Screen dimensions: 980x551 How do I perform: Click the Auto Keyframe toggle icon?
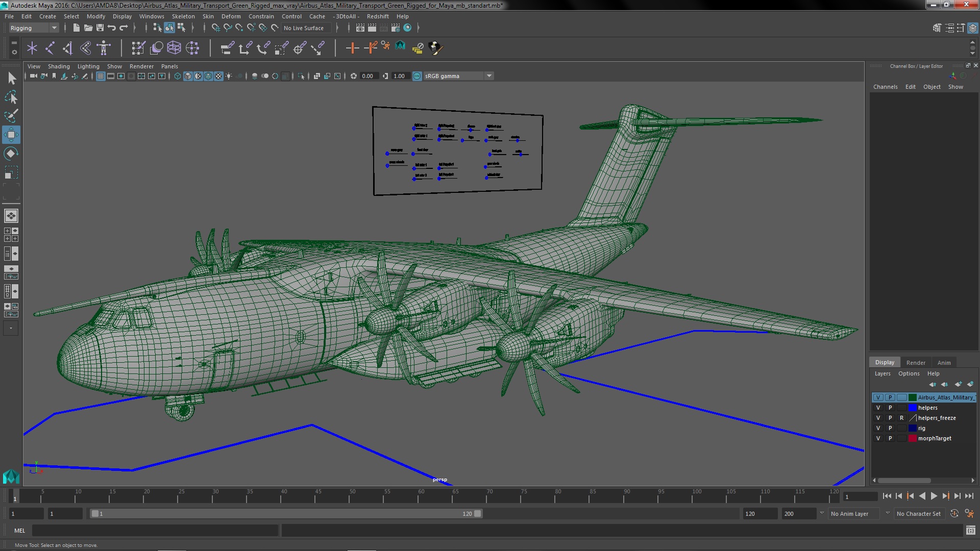pos(954,514)
